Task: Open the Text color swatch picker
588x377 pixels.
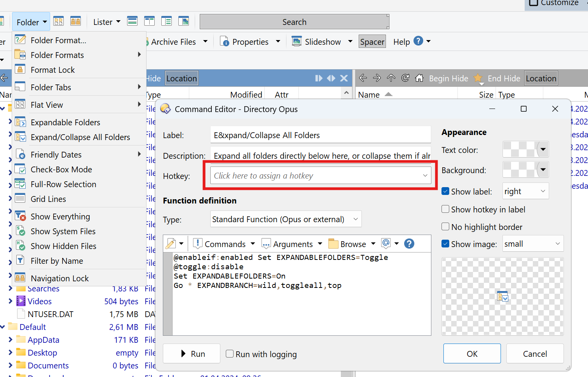Action: 525,149
